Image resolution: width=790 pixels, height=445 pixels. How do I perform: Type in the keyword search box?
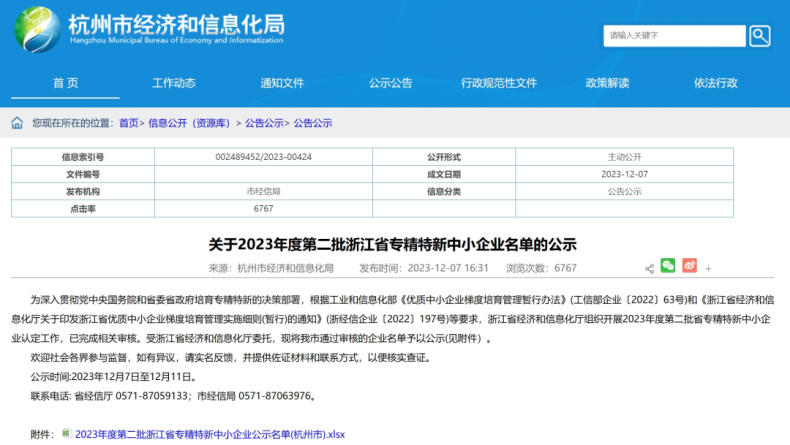point(674,36)
